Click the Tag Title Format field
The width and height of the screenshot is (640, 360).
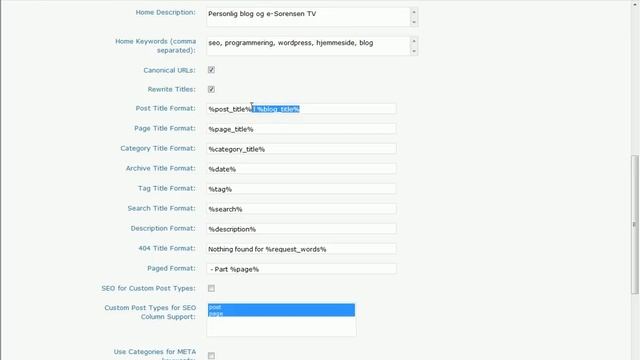click(301, 189)
